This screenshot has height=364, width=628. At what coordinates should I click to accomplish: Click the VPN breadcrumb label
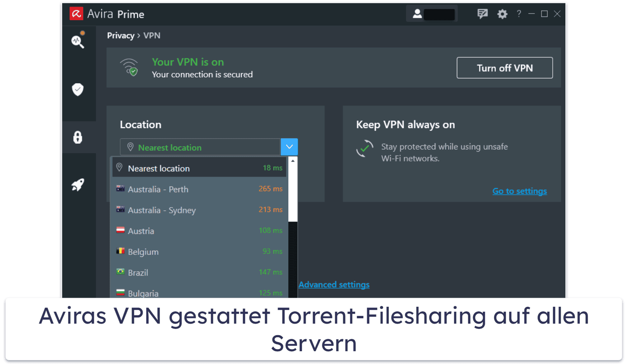(152, 35)
